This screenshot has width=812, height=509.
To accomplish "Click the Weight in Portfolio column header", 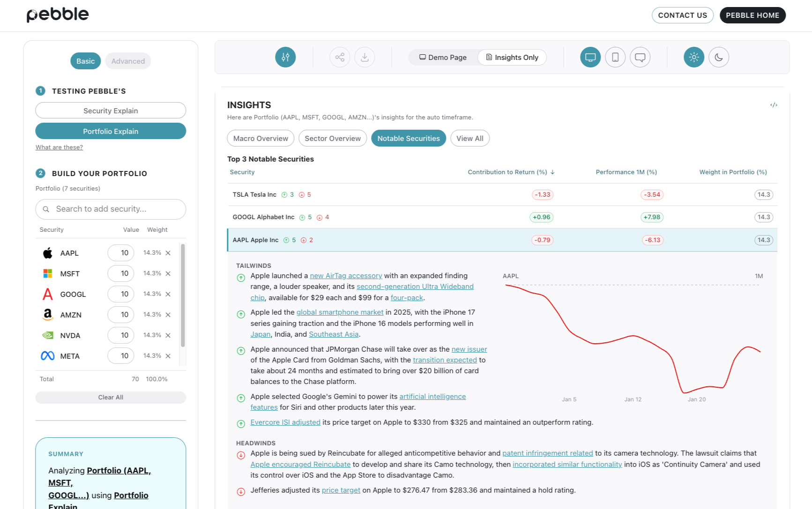I will click(x=733, y=172).
